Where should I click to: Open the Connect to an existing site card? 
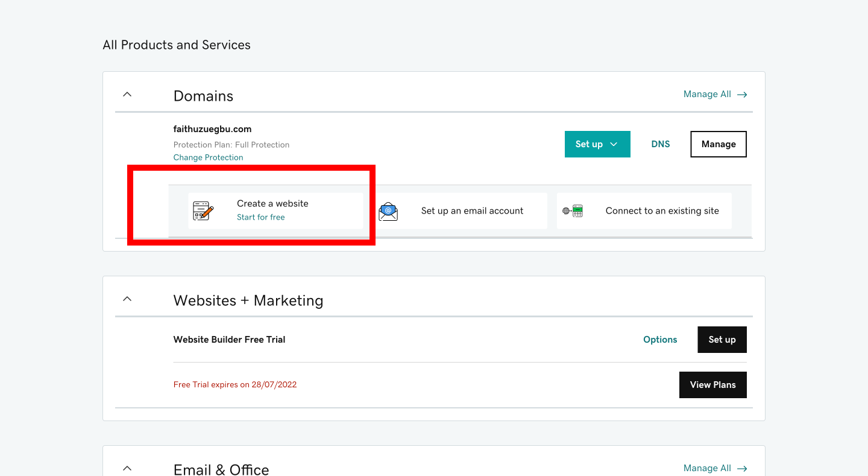click(644, 211)
